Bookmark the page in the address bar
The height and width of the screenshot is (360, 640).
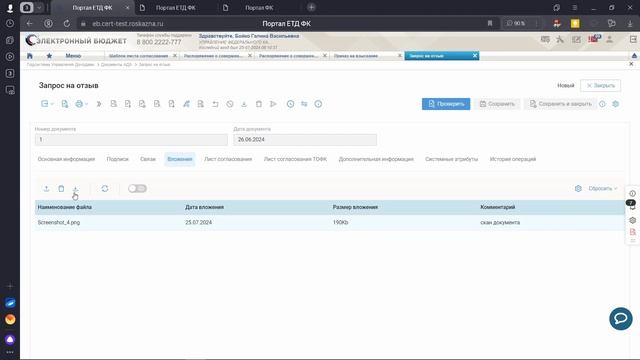(490, 24)
